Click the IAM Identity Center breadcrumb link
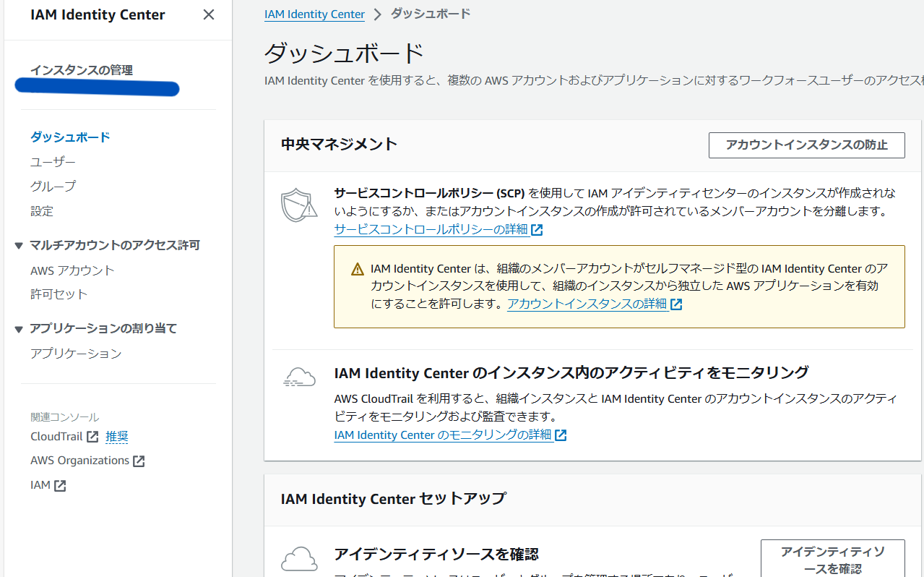Image resolution: width=924 pixels, height=577 pixels. click(314, 14)
